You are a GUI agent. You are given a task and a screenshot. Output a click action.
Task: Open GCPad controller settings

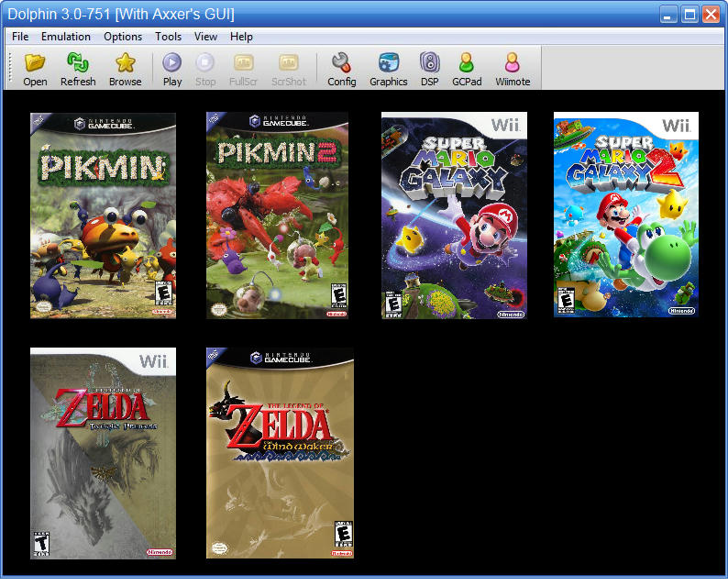click(x=467, y=69)
